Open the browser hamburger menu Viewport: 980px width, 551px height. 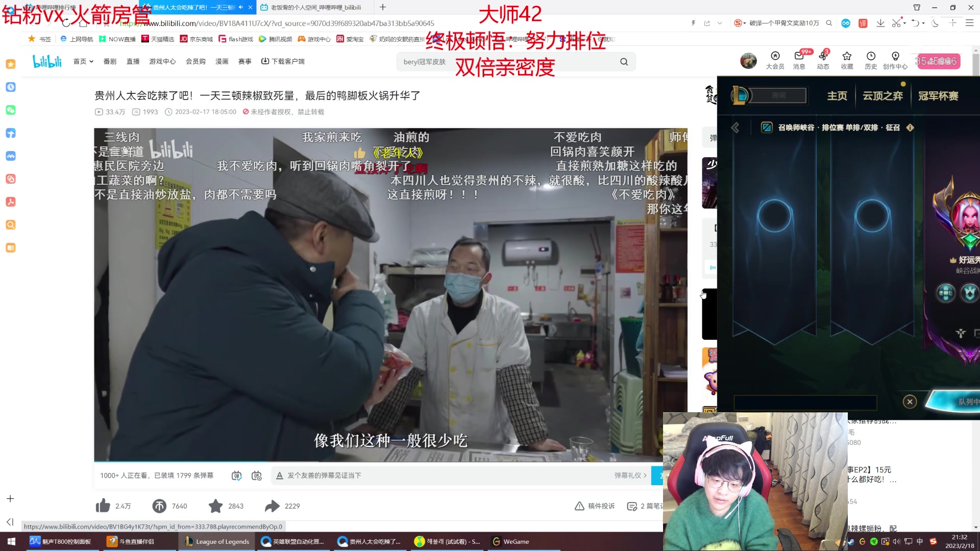[x=969, y=23]
